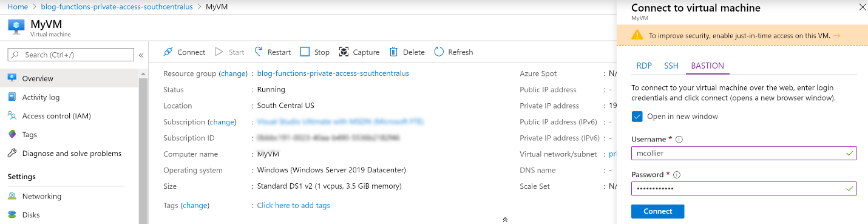
Task: Click the Password field
Action: pyautogui.click(x=744, y=189)
